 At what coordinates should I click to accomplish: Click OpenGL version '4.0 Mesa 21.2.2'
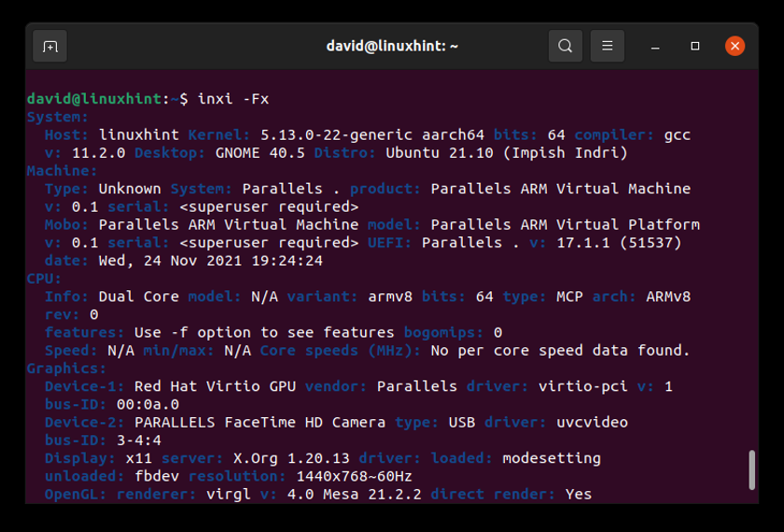(354, 494)
